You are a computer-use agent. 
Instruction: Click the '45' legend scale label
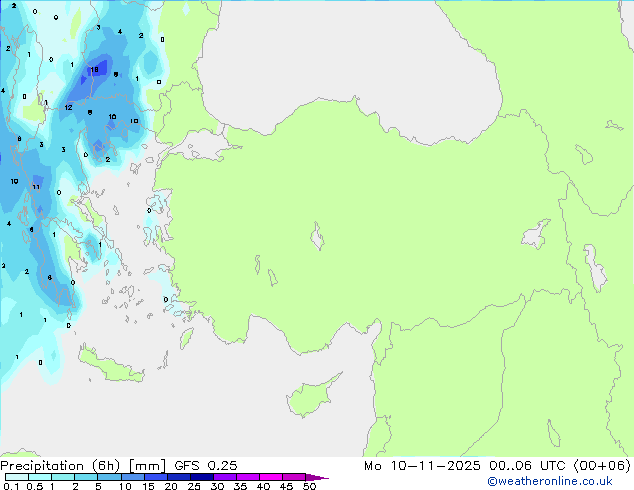pyautogui.click(x=286, y=486)
